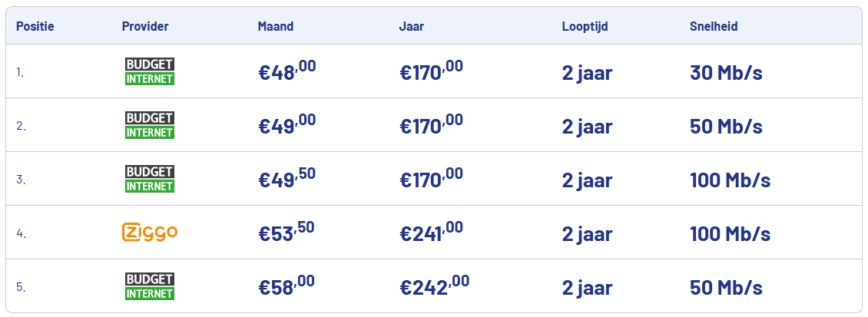Click the 30 Mb/s speed value

726,73
